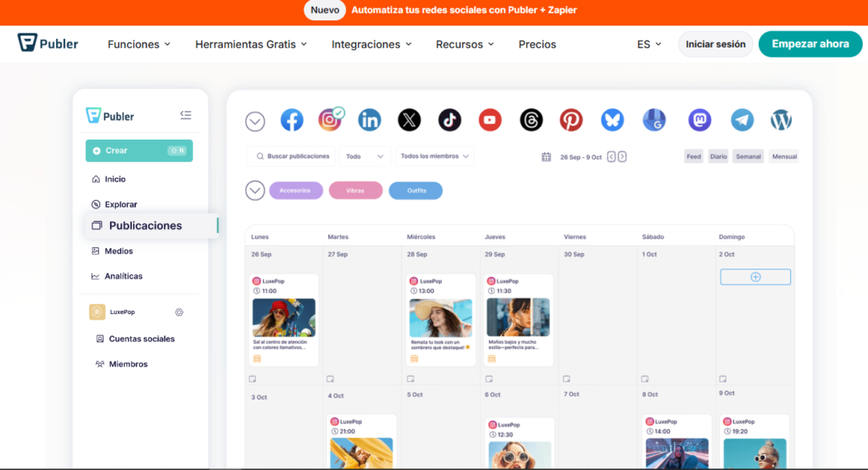This screenshot has width=868, height=470.
Task: Click the Buscar publicaciones search field
Action: (x=292, y=157)
